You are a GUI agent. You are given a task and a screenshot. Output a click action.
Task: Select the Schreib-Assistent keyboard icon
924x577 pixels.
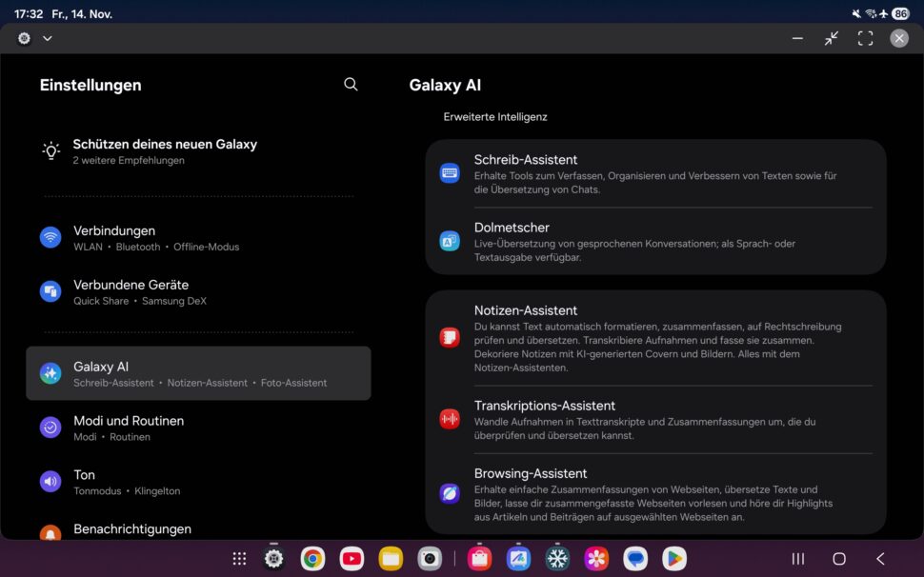(449, 172)
